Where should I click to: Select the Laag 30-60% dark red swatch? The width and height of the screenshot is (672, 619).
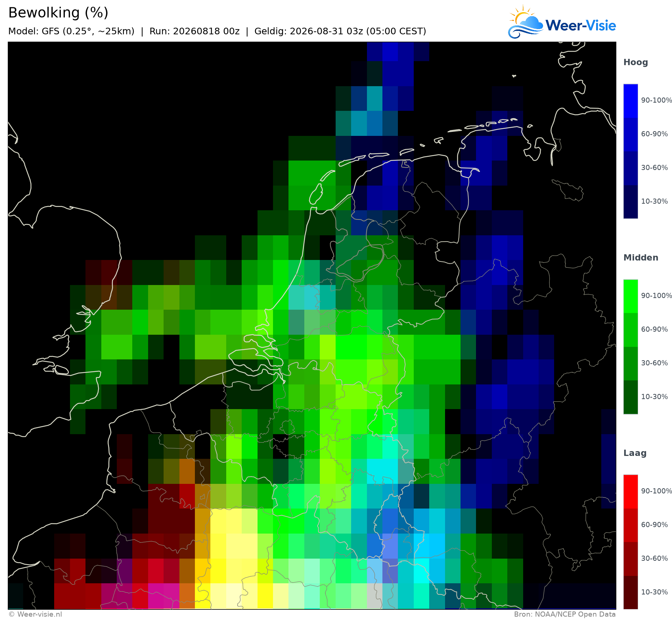tap(630, 559)
